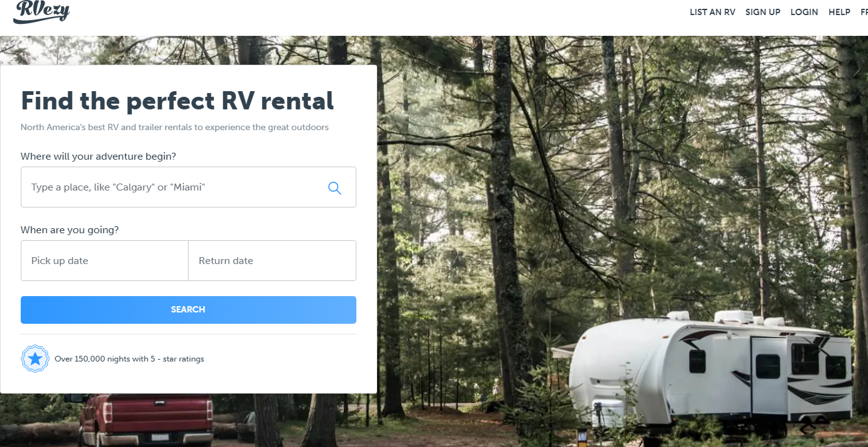Open the LIST AN RV page

712,12
